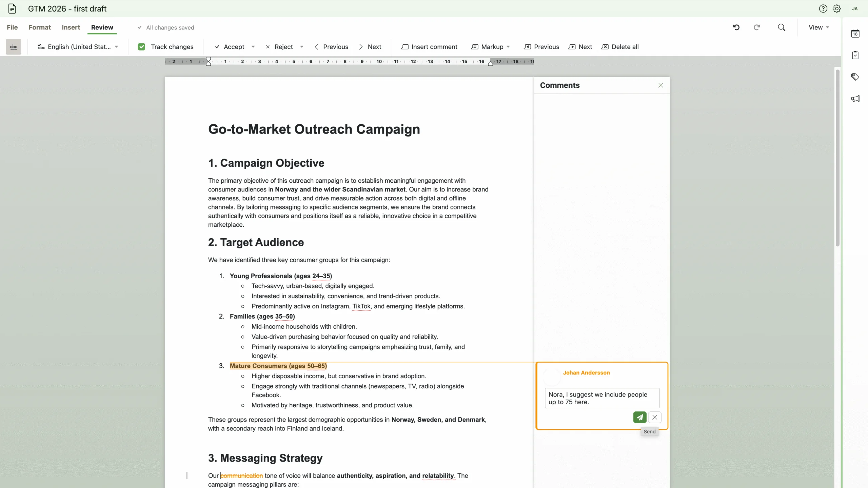Switch to the Insert tab
Viewport: 868px width, 488px height.
tap(71, 27)
